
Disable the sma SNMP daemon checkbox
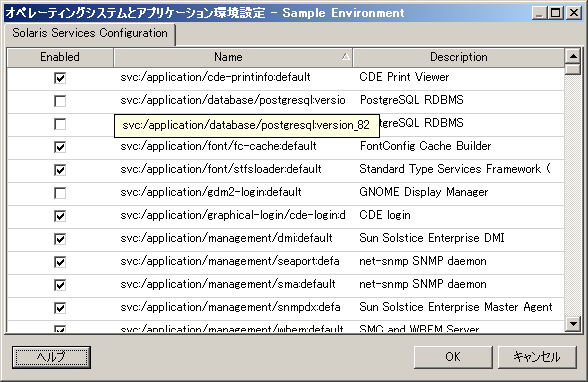(x=60, y=285)
